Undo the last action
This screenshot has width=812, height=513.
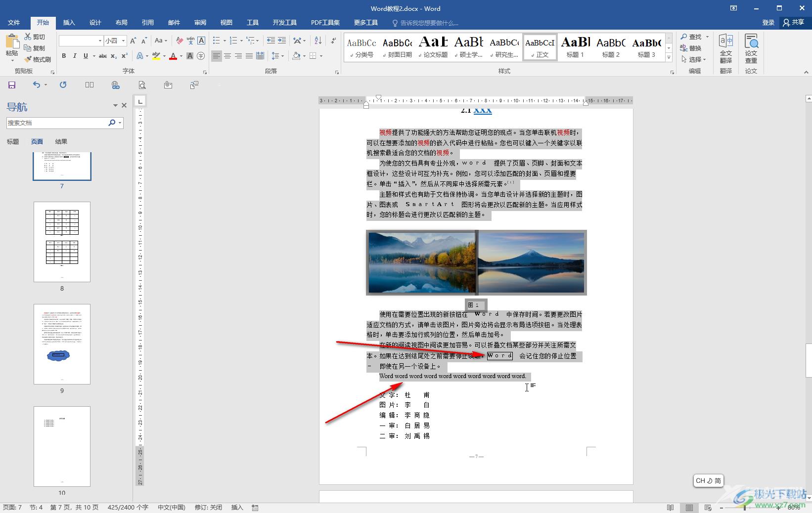tap(37, 85)
